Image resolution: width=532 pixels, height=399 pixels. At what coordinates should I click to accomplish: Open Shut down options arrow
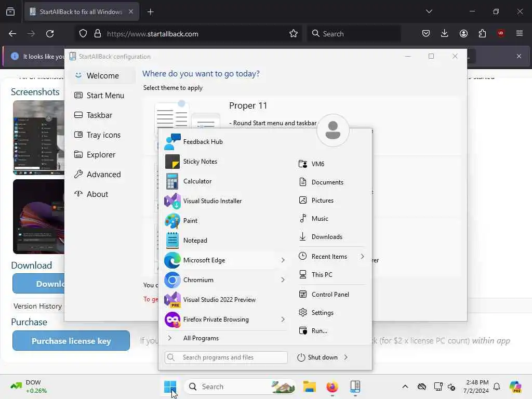(345, 357)
